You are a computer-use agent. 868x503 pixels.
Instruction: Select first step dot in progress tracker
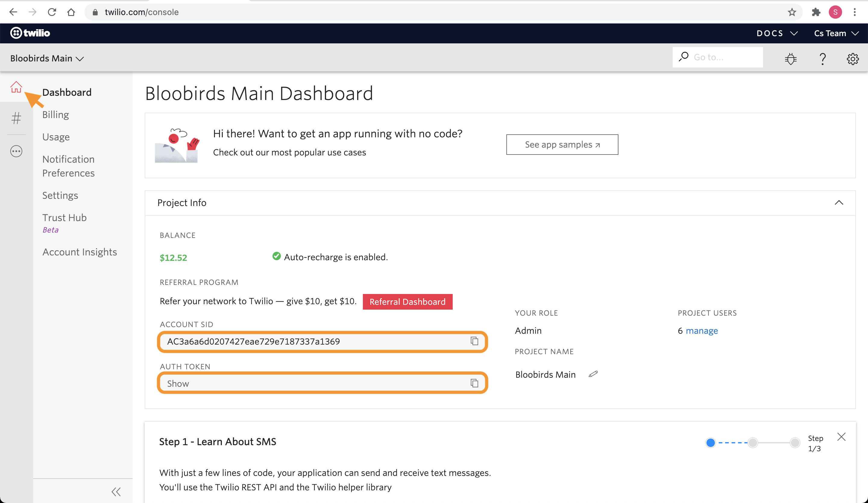[711, 442]
